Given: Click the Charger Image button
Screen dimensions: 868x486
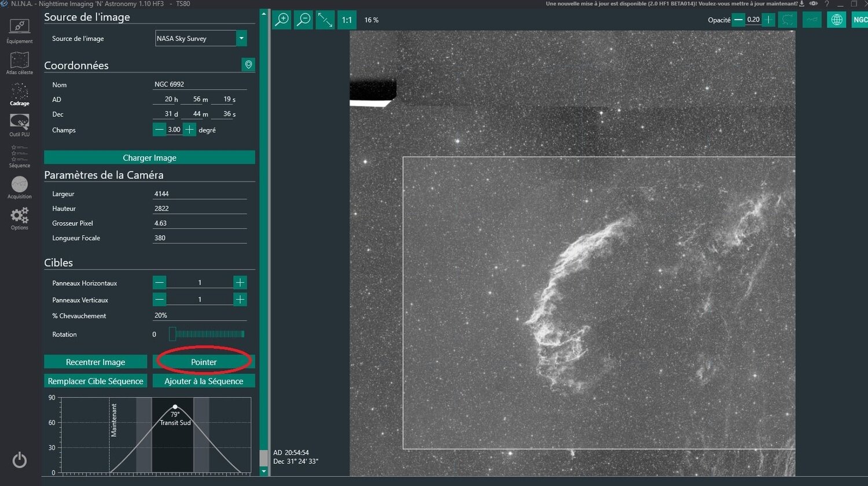Looking at the screenshot, I should [x=149, y=157].
